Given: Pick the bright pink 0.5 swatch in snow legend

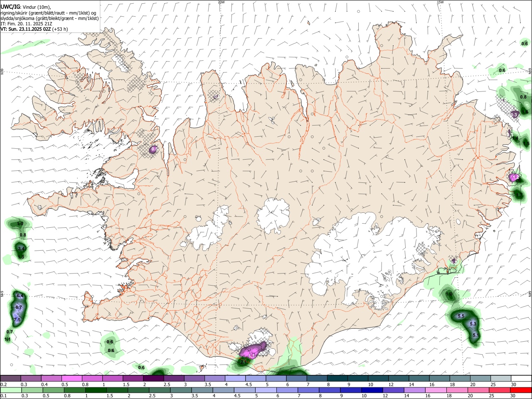Looking at the screenshot, I should [x=71, y=379].
